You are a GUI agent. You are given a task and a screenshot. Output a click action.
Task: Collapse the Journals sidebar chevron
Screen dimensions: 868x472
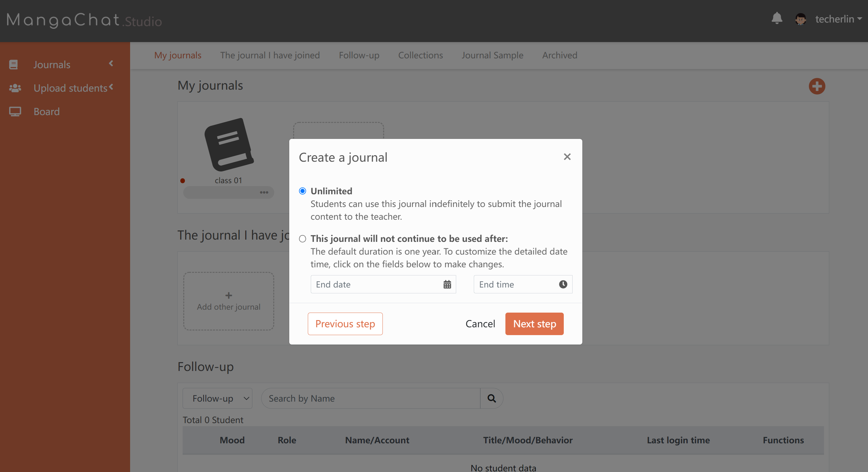111,64
